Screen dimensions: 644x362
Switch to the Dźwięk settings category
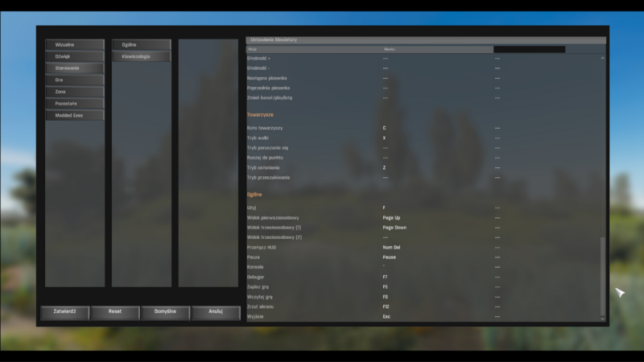tap(75, 56)
